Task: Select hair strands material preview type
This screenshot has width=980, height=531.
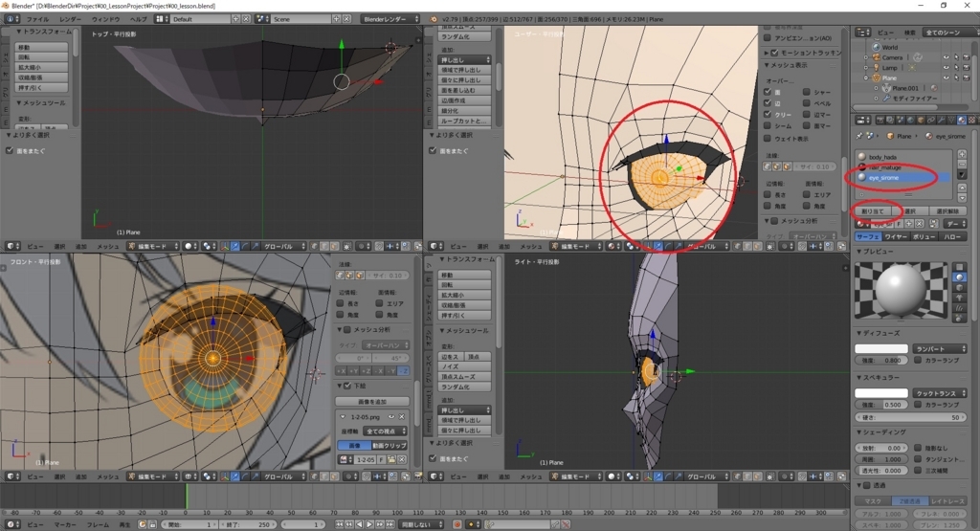Action: (959, 308)
